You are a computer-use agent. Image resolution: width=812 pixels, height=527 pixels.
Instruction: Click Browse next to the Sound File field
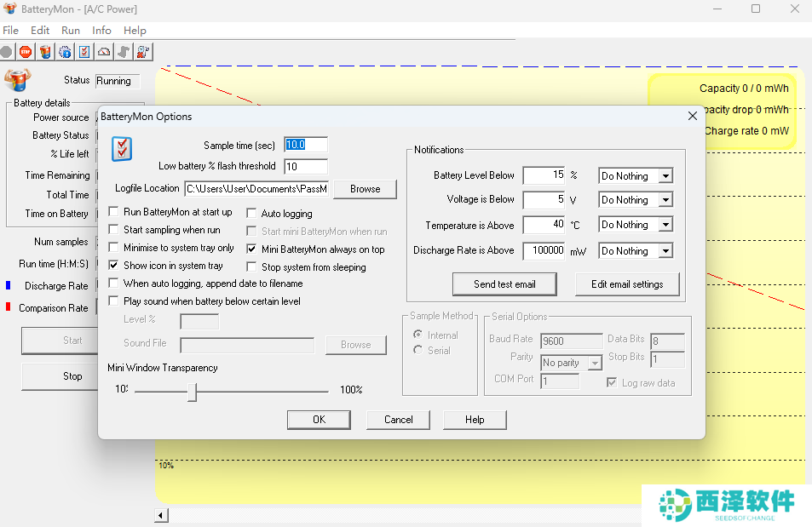point(356,345)
